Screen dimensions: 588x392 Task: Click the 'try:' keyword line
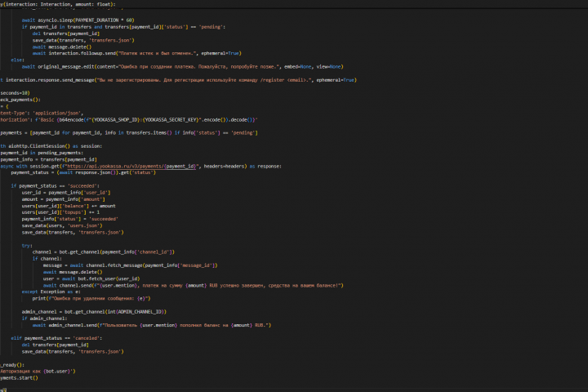pos(27,246)
